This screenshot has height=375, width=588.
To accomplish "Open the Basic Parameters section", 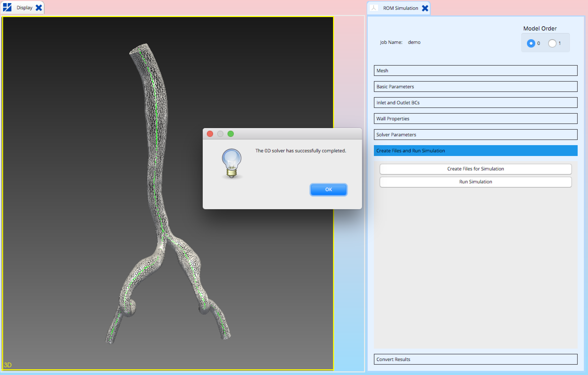I will tap(476, 87).
